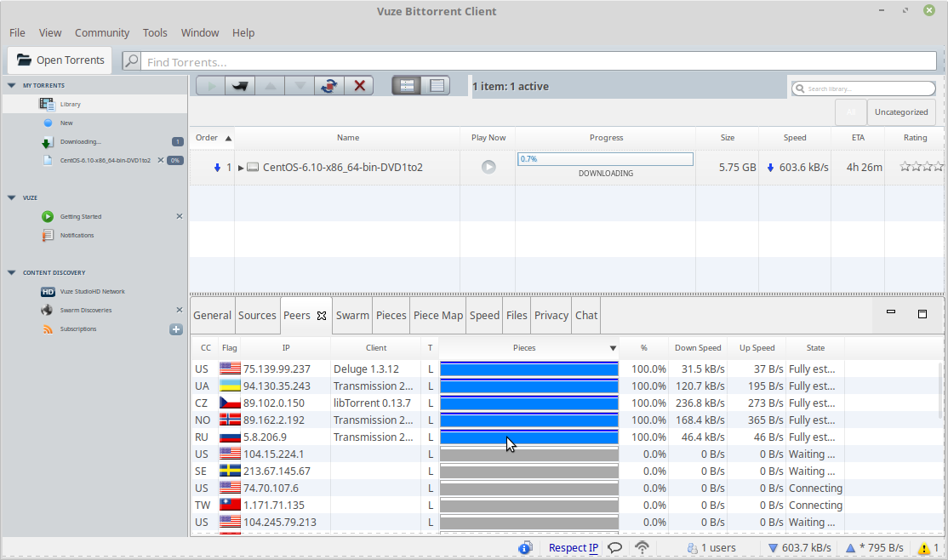Expand the CentOS torrent row files

[241, 168]
